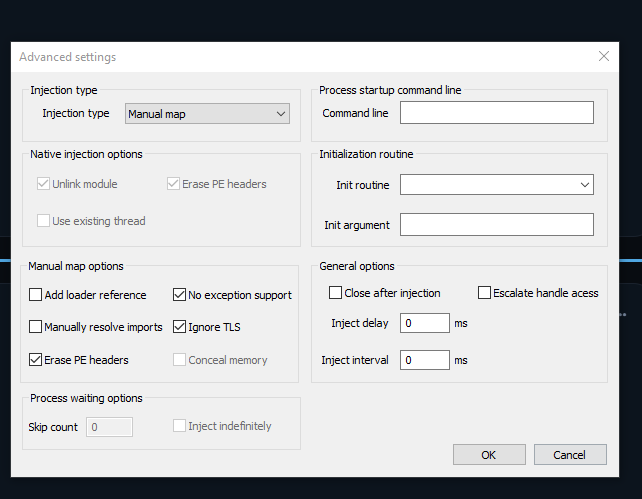Click the Inject delay field
642x499 pixels.
[424, 324]
